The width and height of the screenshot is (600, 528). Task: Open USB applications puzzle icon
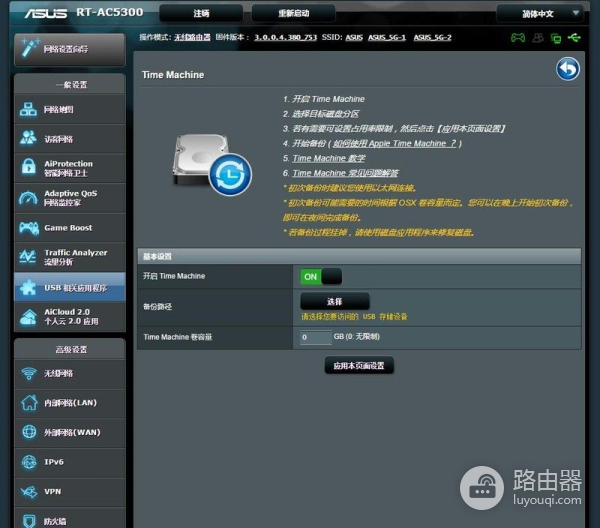(x=28, y=287)
